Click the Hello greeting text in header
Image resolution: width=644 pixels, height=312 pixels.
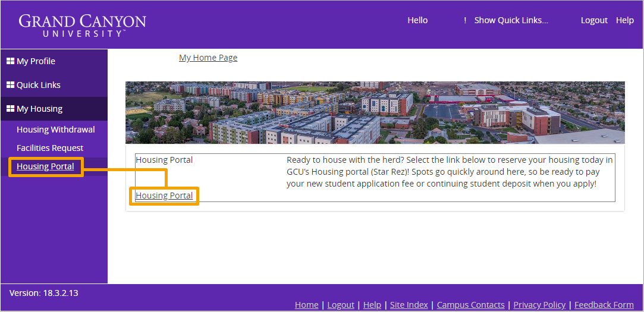coord(417,20)
